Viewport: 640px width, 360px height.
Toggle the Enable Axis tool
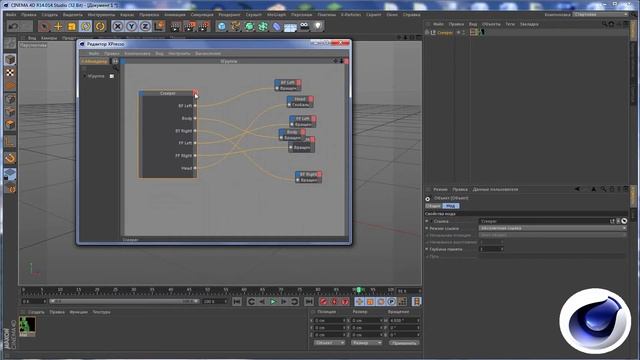(x=10, y=142)
